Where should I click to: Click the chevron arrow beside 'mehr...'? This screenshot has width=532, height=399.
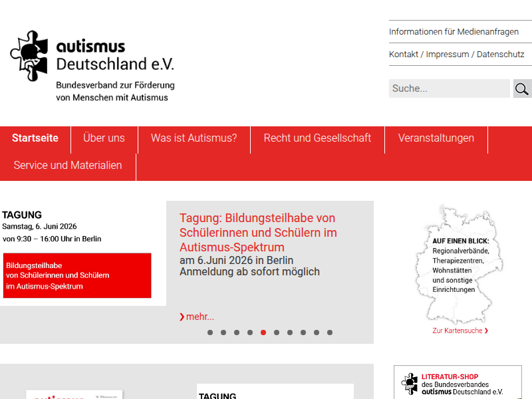click(x=181, y=317)
